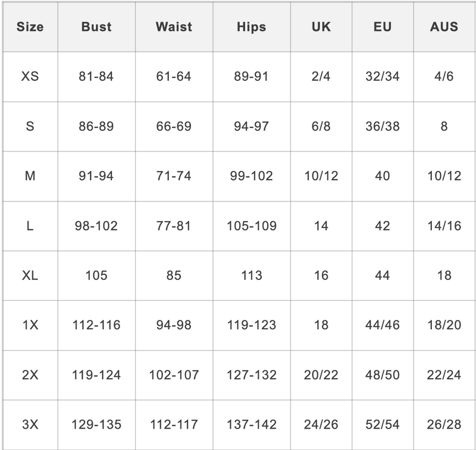Select AUS size 26/28 cell
This screenshot has height=450, width=476.
[x=444, y=424]
